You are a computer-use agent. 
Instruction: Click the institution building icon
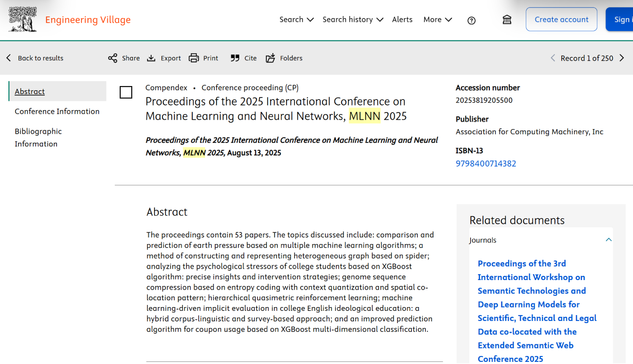click(507, 20)
